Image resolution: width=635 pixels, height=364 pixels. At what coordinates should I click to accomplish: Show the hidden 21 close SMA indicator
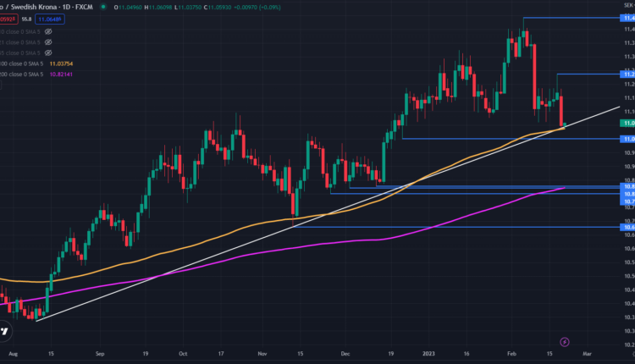48,41
